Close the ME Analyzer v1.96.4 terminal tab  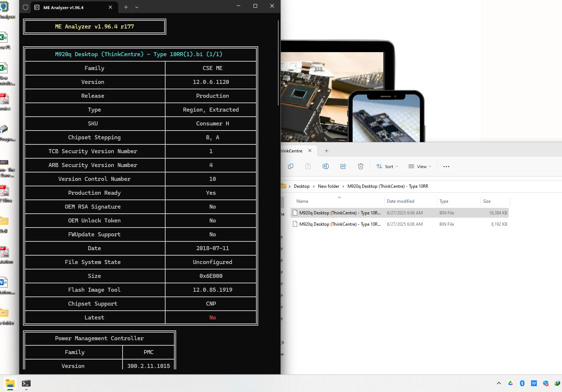[x=110, y=7]
